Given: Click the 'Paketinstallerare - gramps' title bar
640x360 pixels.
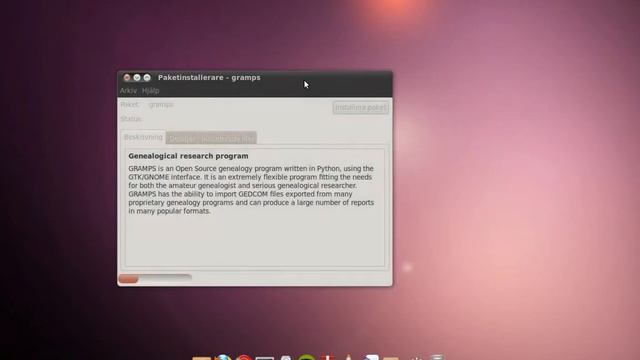Looking at the screenshot, I should pyautogui.click(x=255, y=78).
